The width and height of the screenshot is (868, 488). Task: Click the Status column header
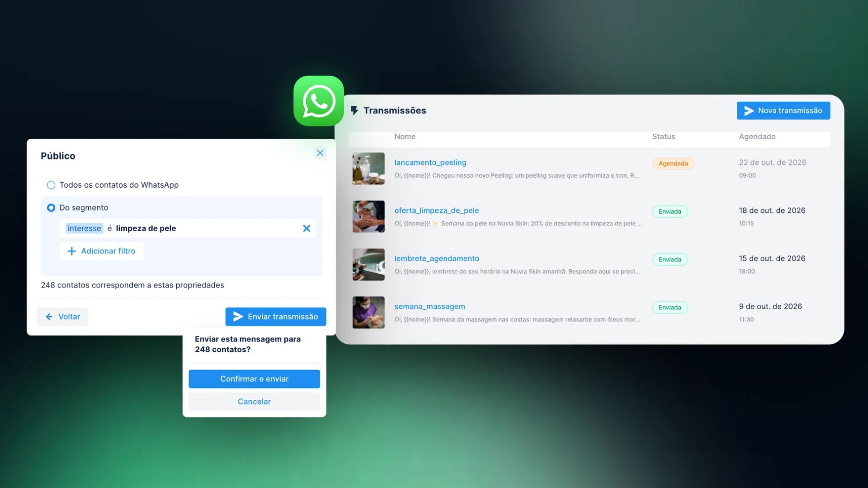[663, 136]
